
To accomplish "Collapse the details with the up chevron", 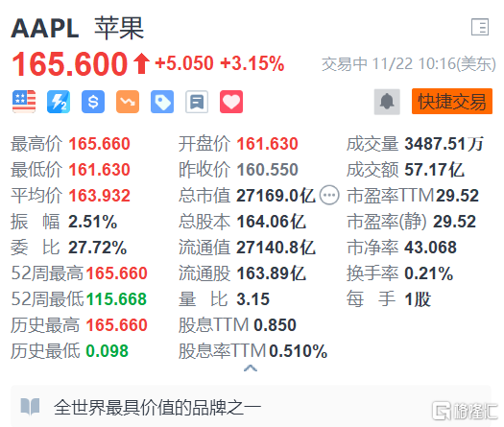I will tap(251, 368).
